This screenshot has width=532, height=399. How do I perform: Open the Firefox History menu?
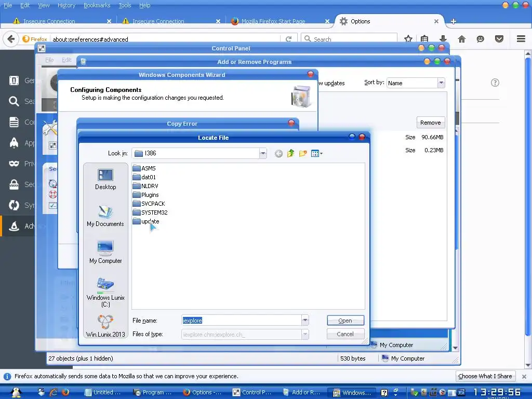pos(66,5)
